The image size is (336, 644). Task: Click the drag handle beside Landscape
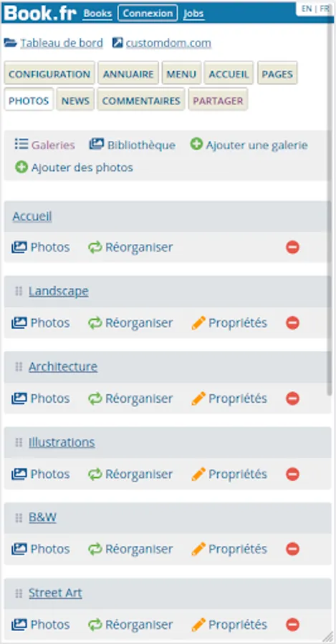(19, 291)
